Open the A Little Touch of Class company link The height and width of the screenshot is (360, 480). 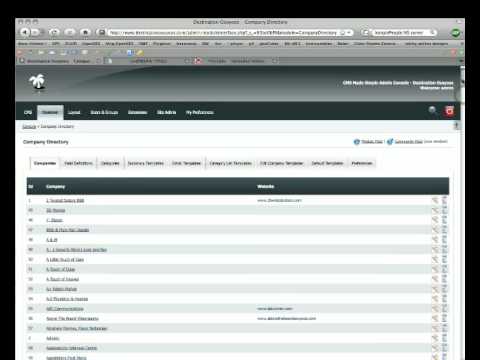click(65, 260)
